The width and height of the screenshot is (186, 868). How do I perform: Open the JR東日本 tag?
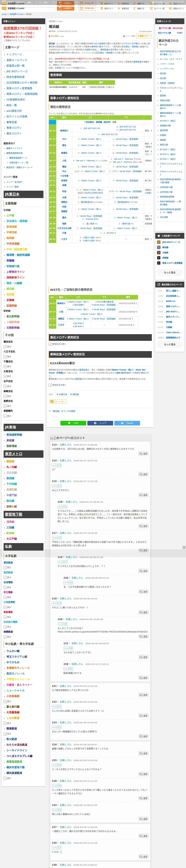(61, 394)
